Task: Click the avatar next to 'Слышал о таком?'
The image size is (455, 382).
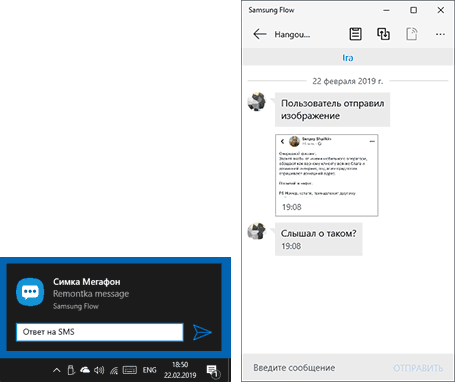Action: [x=256, y=231]
